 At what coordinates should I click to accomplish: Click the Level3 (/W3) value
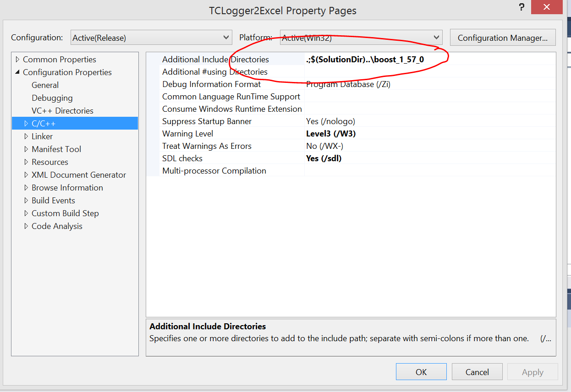[331, 134]
